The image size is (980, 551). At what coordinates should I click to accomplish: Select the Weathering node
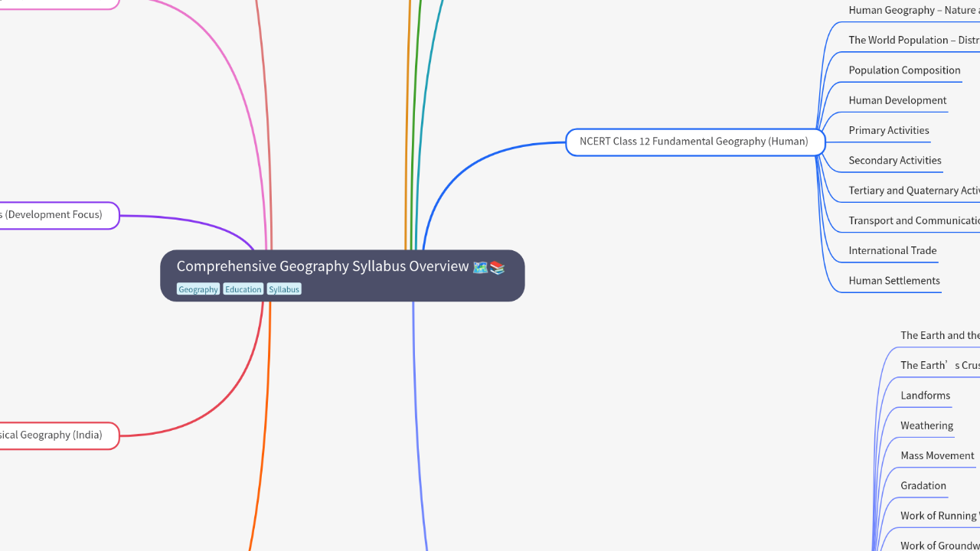926,425
